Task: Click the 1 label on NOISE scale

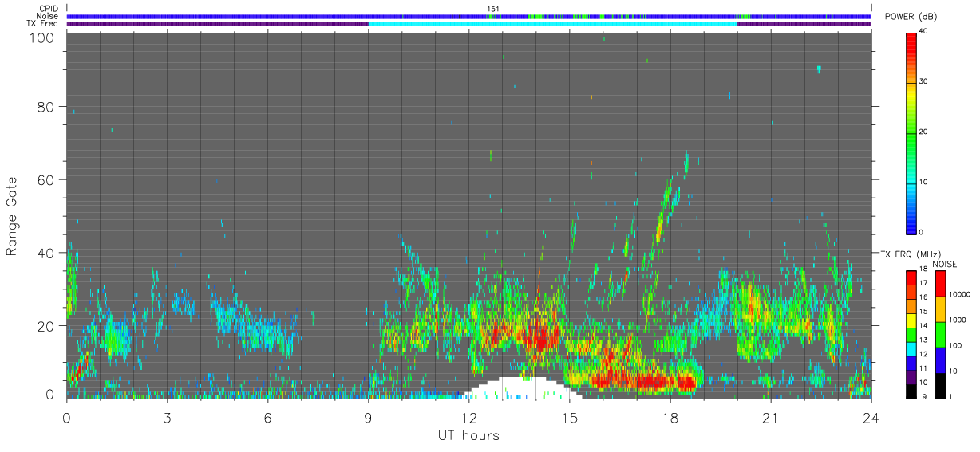Action: 952,396
